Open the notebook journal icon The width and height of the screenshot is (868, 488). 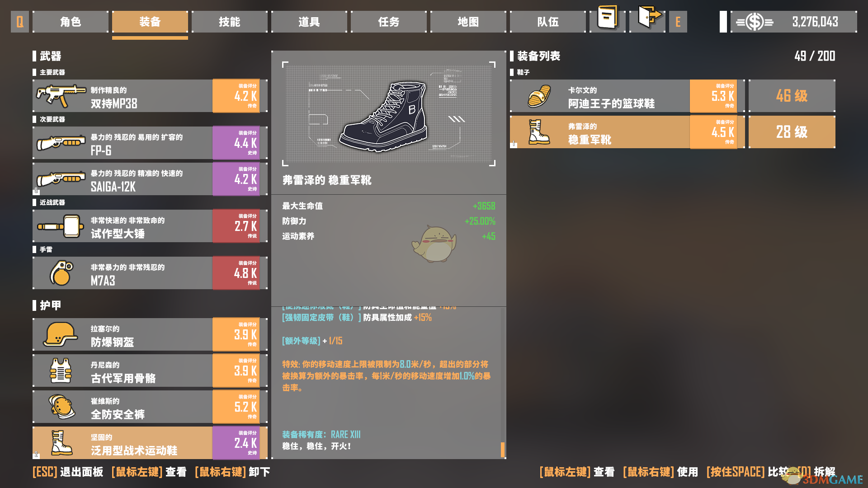coord(607,18)
